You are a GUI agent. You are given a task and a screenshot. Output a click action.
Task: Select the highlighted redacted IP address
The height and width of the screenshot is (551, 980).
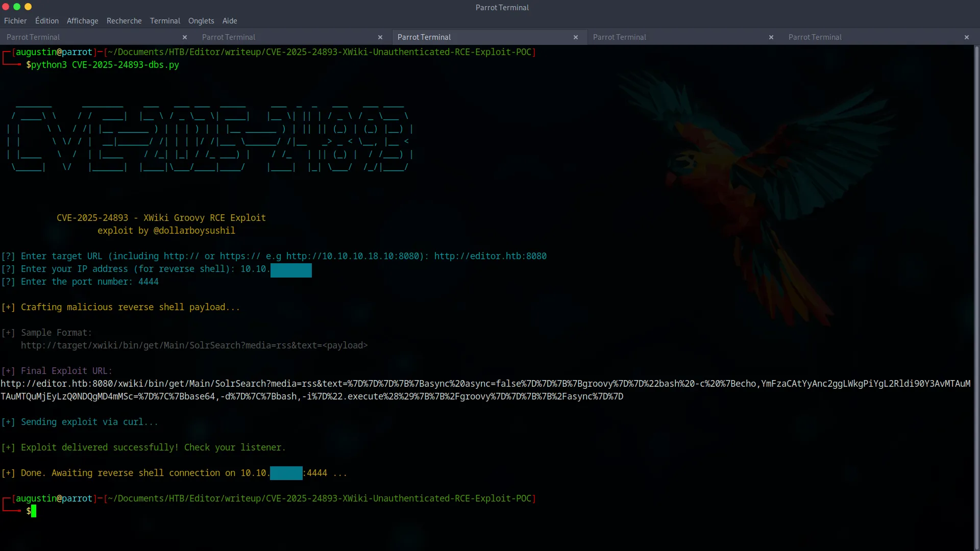click(x=291, y=270)
